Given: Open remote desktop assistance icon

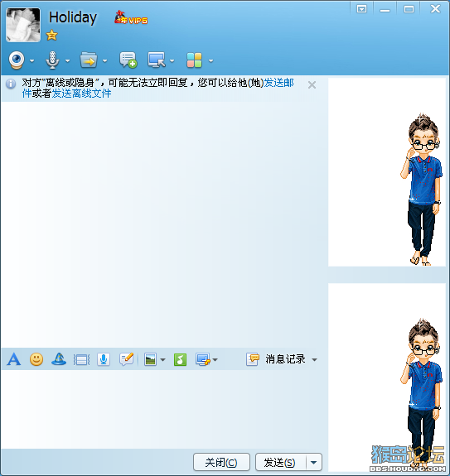Looking at the screenshot, I should pos(157,60).
